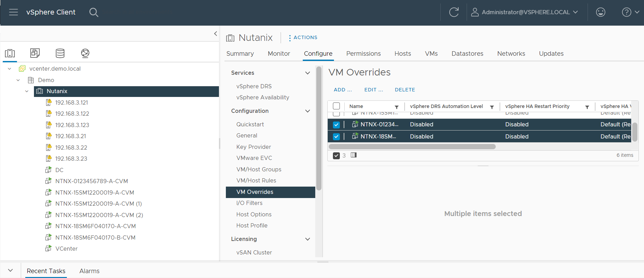
Task: Open the hamburger navigation menu
Action: [x=14, y=12]
